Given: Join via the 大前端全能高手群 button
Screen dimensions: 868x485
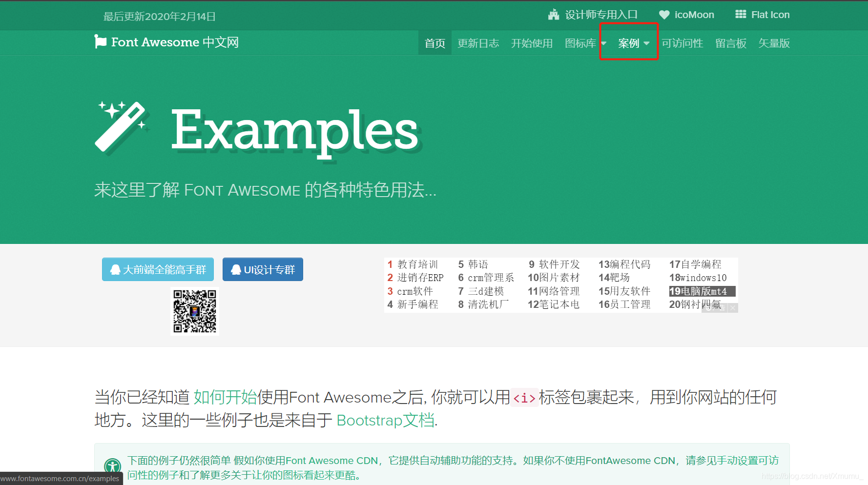Looking at the screenshot, I should point(158,269).
